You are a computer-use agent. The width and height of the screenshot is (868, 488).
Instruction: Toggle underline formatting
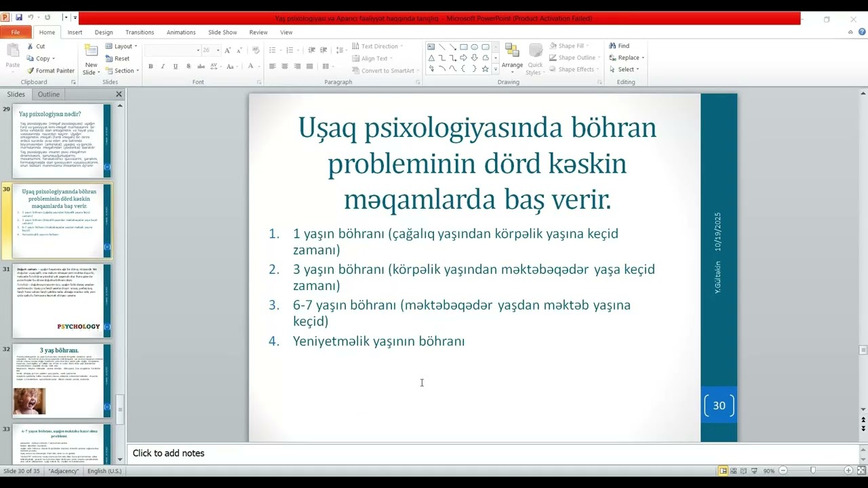[x=176, y=66]
